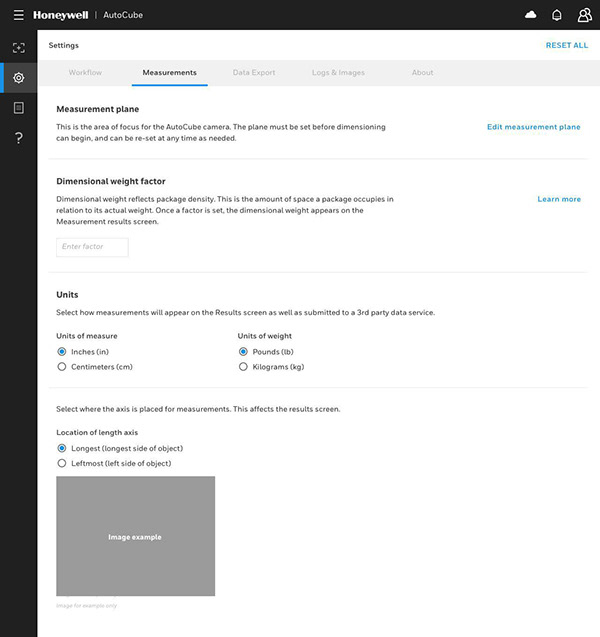Open the hamburger menu
The height and width of the screenshot is (637, 600).
point(18,15)
